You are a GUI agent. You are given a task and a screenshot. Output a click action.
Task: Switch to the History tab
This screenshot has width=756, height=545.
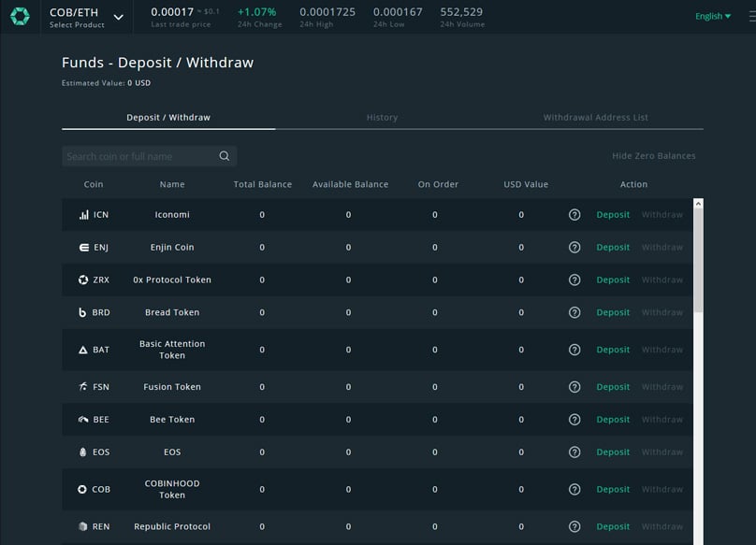[x=382, y=117]
